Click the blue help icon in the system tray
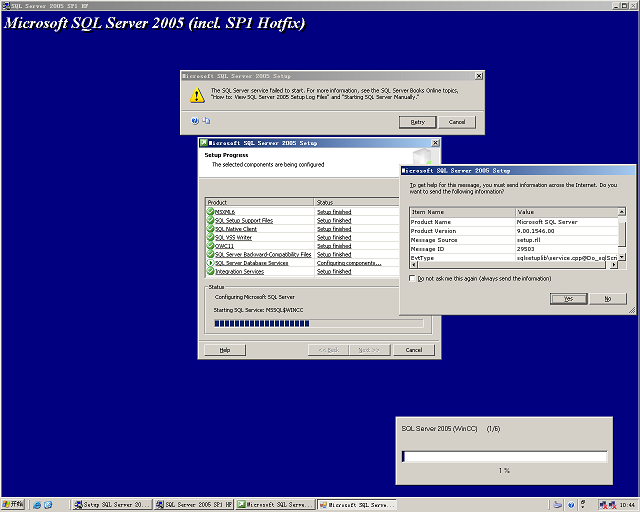Image resolution: width=640 pixels, height=512 pixels. click(x=571, y=505)
